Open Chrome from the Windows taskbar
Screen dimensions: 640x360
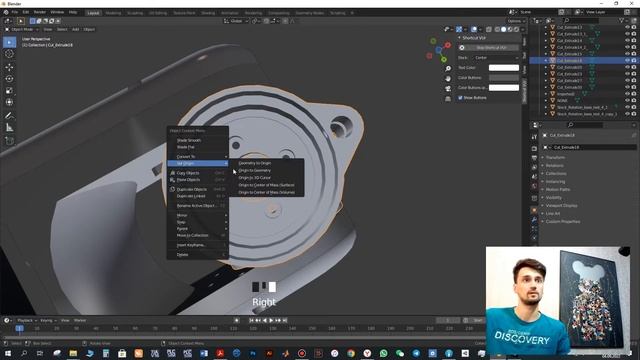(x=351, y=353)
